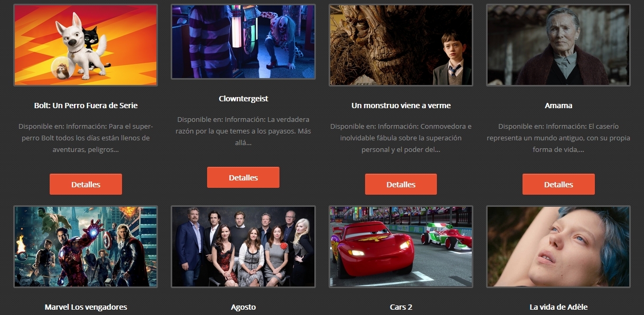Image resolution: width=644 pixels, height=315 pixels.
Task: Click the Agosto cast photo thumbnail
Action: [243, 246]
